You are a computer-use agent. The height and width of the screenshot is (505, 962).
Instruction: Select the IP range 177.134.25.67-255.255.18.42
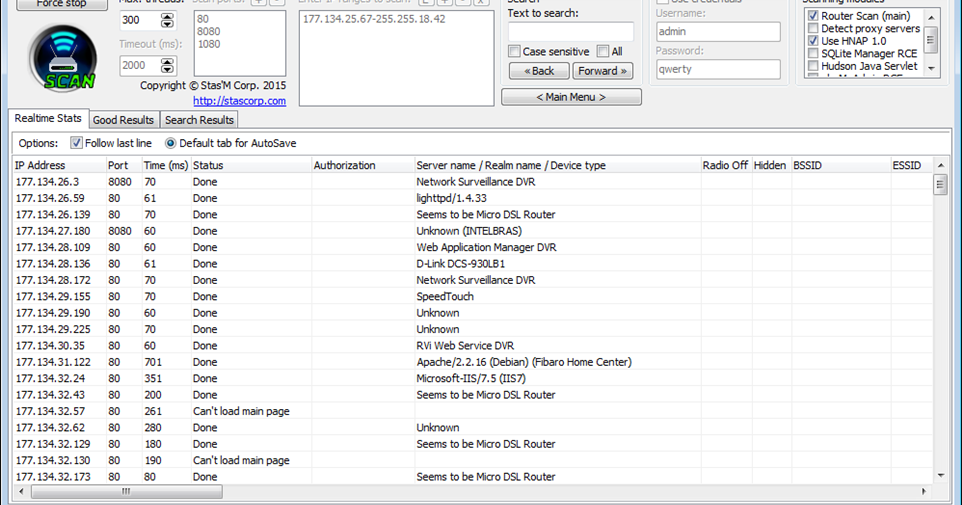374,19
